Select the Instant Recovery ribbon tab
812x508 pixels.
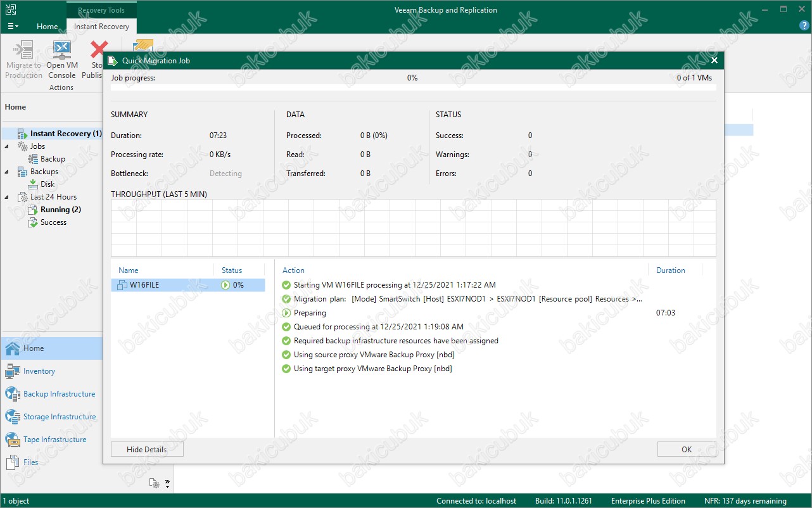[101, 27]
